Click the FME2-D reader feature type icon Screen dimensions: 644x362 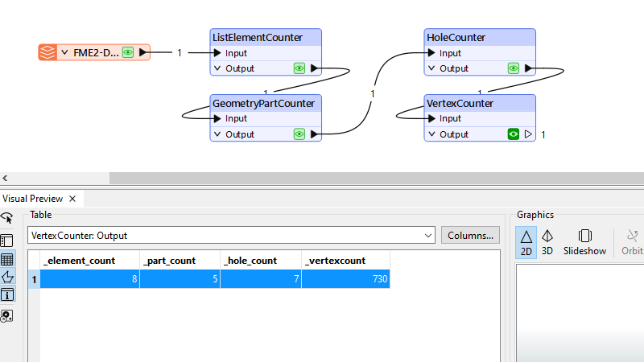pos(47,53)
